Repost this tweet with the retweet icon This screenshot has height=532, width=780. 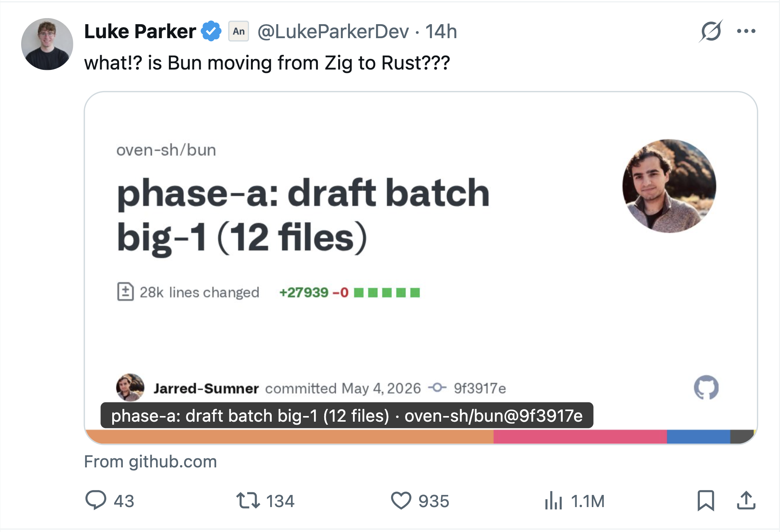click(248, 501)
